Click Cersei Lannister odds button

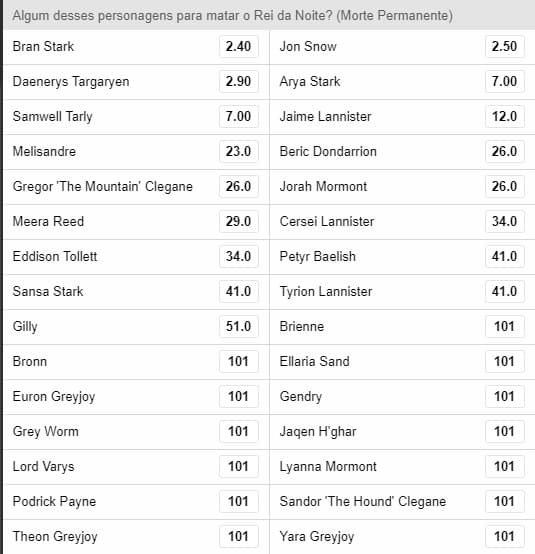pyautogui.click(x=505, y=221)
